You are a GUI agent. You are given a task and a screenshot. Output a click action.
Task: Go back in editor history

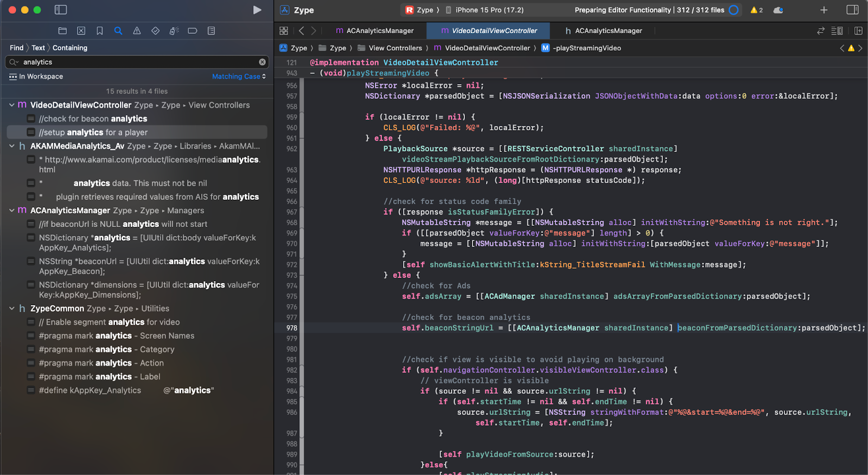point(301,31)
